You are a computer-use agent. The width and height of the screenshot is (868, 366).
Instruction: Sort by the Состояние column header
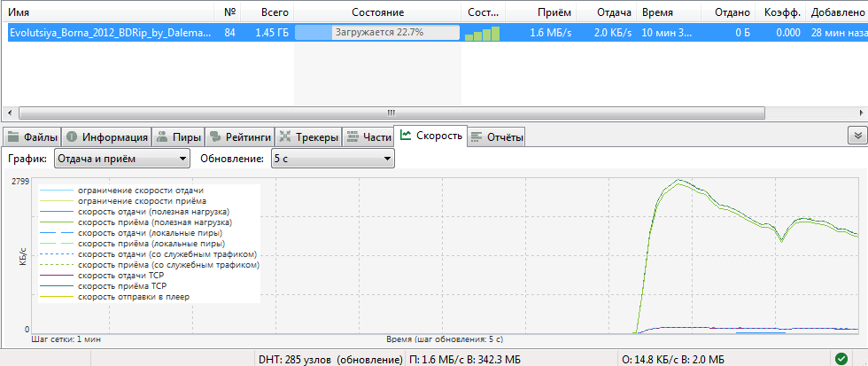(x=377, y=12)
